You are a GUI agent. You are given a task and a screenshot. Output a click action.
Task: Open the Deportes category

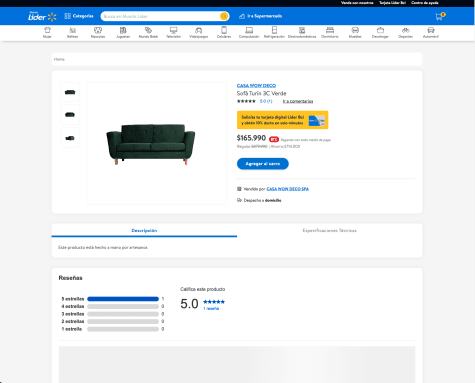(x=406, y=33)
